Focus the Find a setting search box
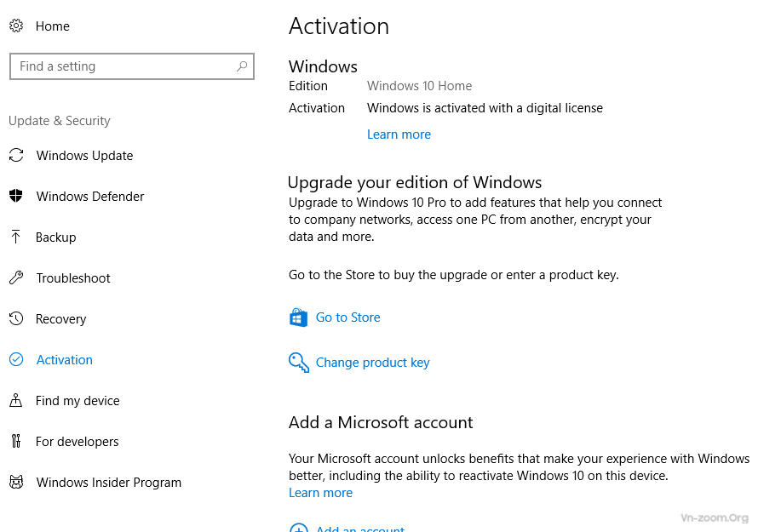The height and width of the screenshot is (532, 758). point(119,66)
